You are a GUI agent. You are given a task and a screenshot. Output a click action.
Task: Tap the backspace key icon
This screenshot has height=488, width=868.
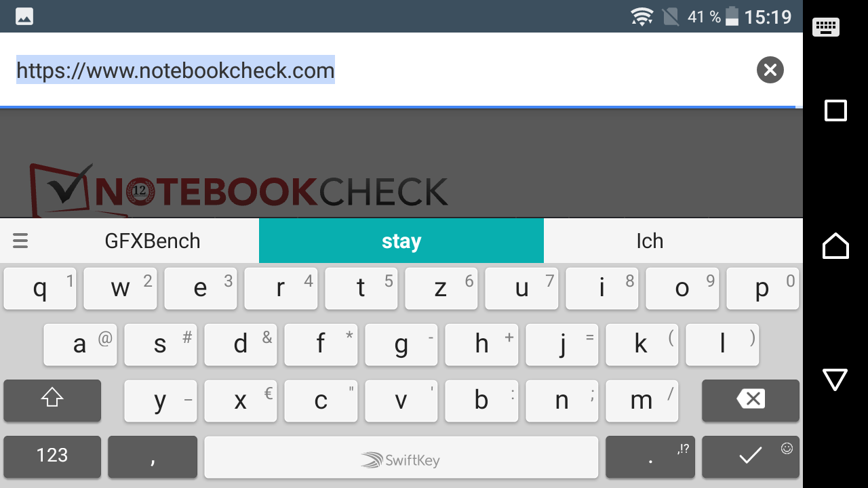(x=751, y=400)
